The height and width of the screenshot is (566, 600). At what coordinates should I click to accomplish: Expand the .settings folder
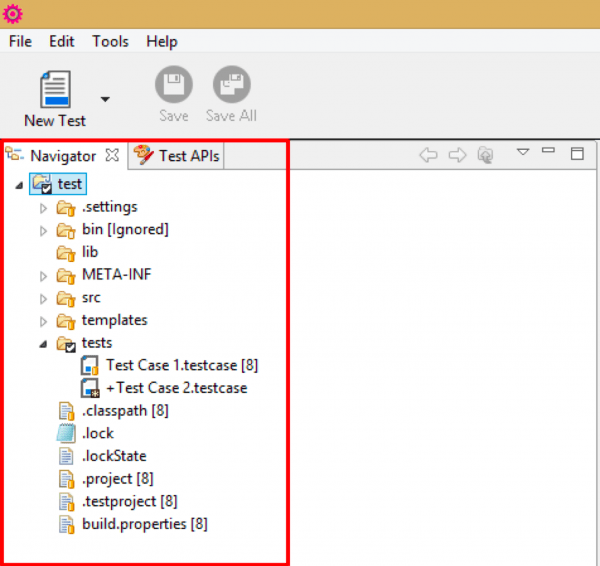[43, 208]
